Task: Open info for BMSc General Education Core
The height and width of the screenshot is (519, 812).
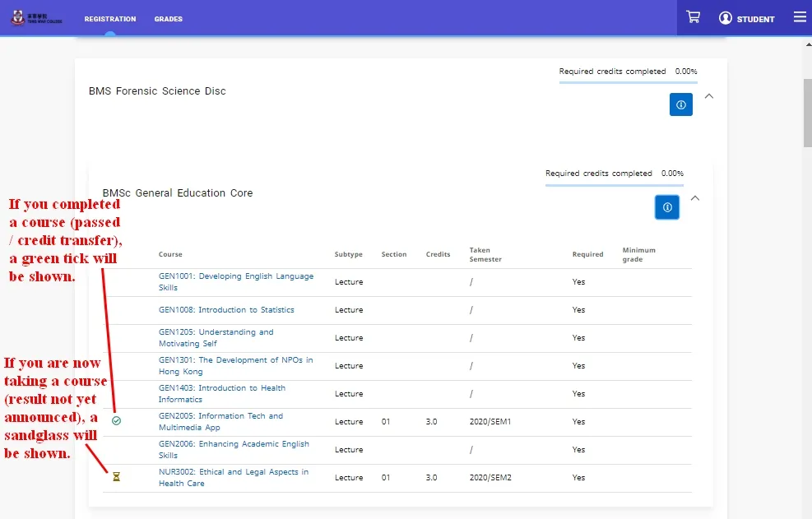Action: (x=666, y=206)
